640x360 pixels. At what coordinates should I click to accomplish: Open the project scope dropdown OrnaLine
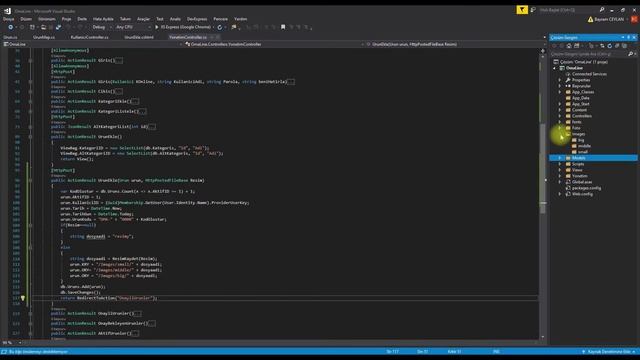(x=92, y=44)
